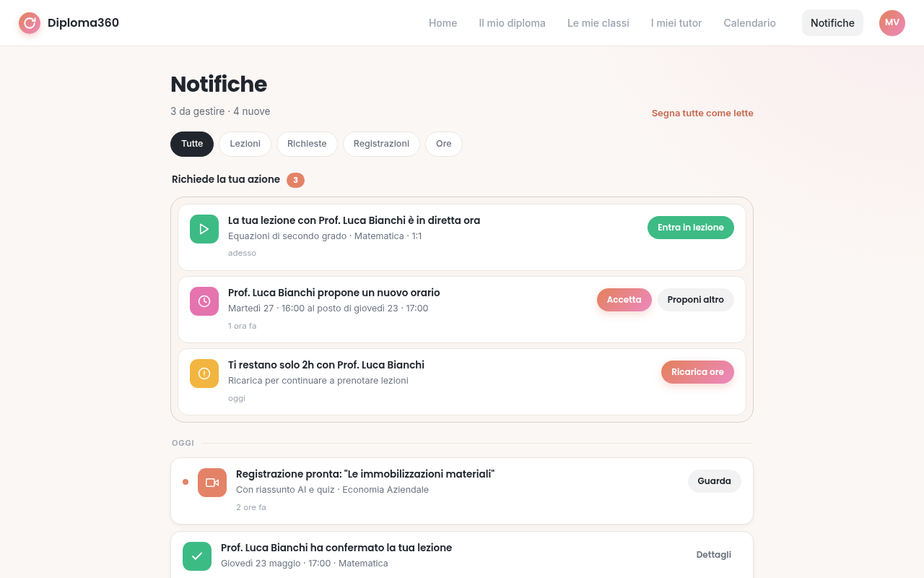Click the unread dot on the recording notification
924x578 pixels.
[x=186, y=482]
